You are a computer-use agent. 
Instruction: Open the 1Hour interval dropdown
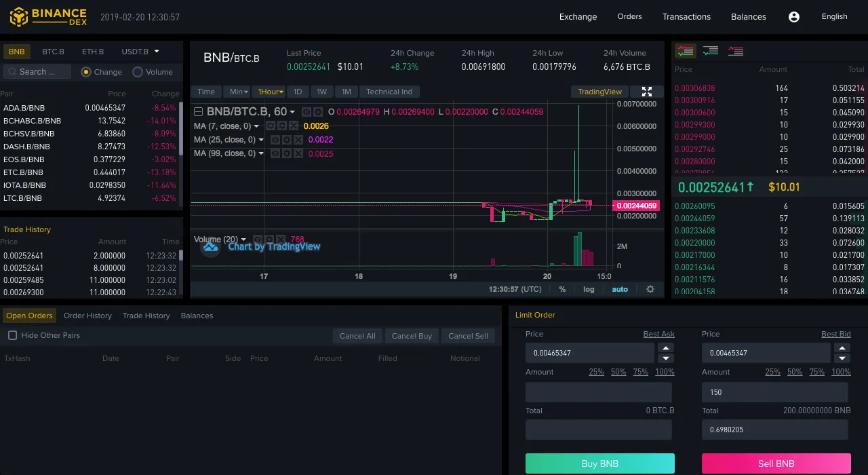coord(271,92)
